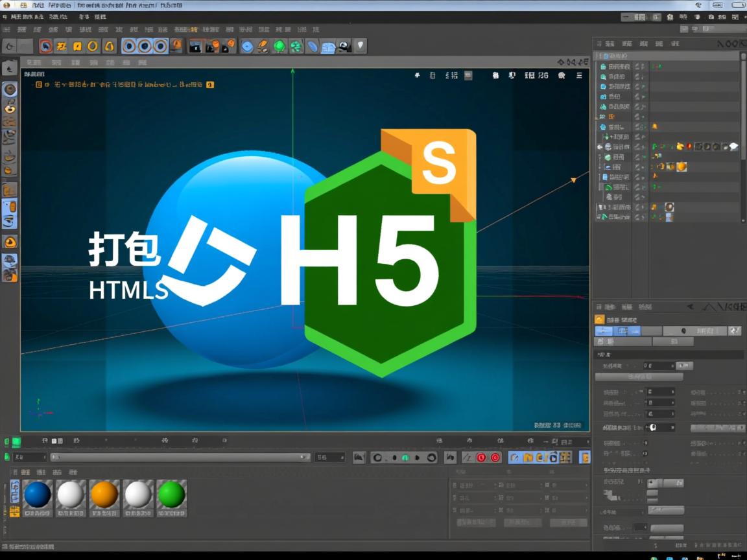Enable the auto-keyframe red toggle in the timeline bar

point(496,458)
